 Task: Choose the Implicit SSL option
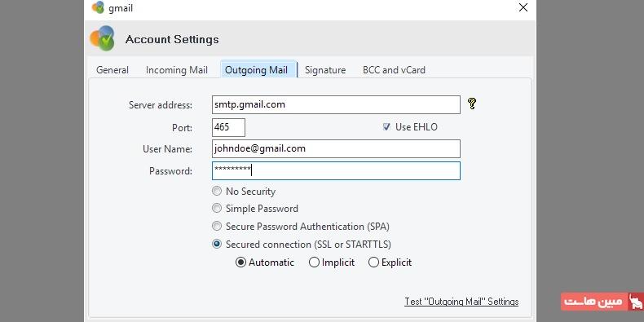[314, 262]
